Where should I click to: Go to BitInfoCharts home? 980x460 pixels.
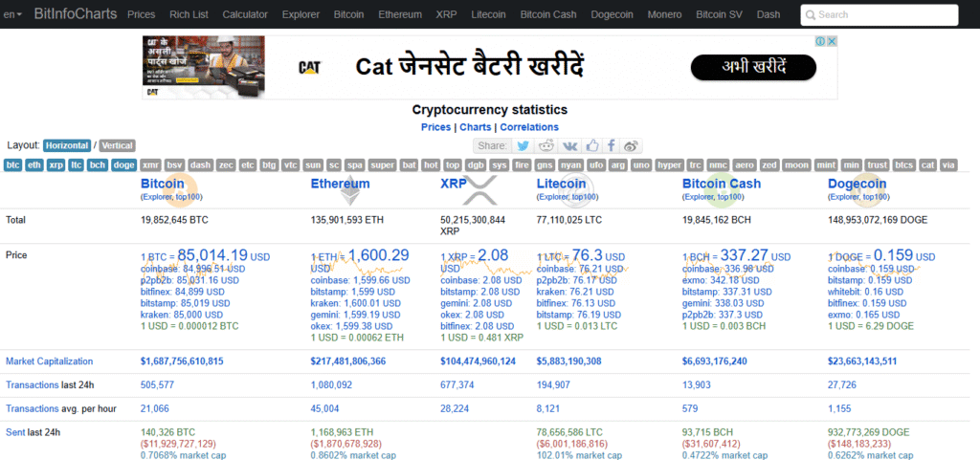(76, 13)
